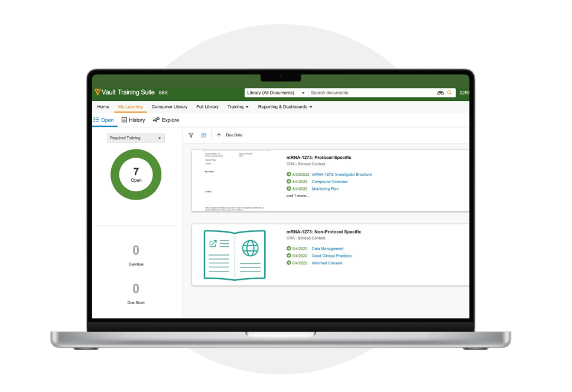Open the Compound Overview link
Viewport: 572px width, 392px height.
click(330, 182)
